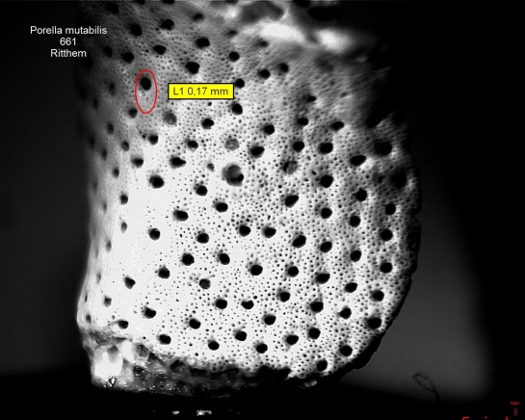Click the cropped red text at bottom edge
Viewport: 525px width, 420px height.
coord(485,418)
